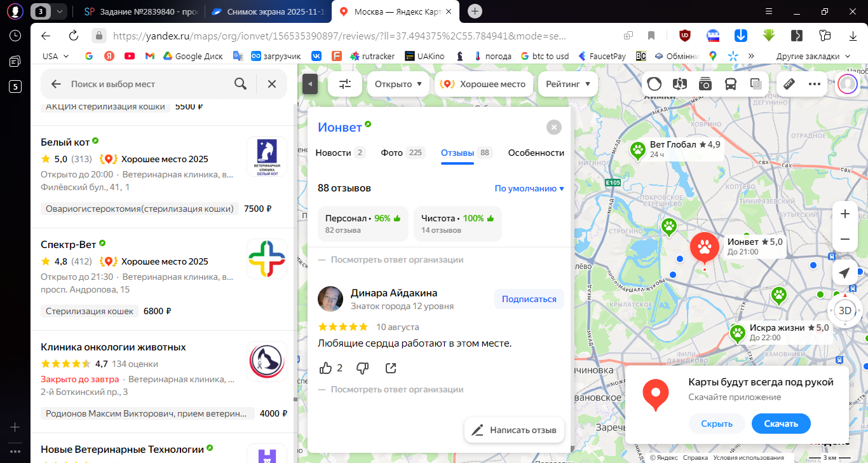Open a new browser tab
The image size is (868, 463).
click(475, 11)
